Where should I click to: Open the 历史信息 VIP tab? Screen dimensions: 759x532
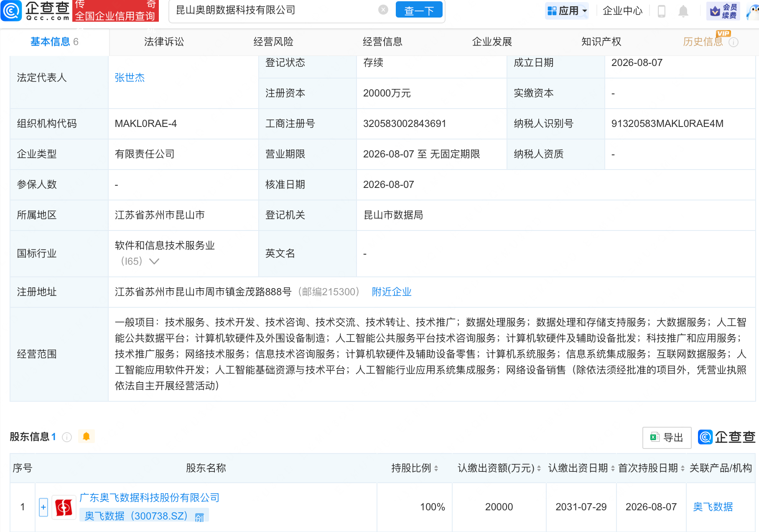[703, 42]
